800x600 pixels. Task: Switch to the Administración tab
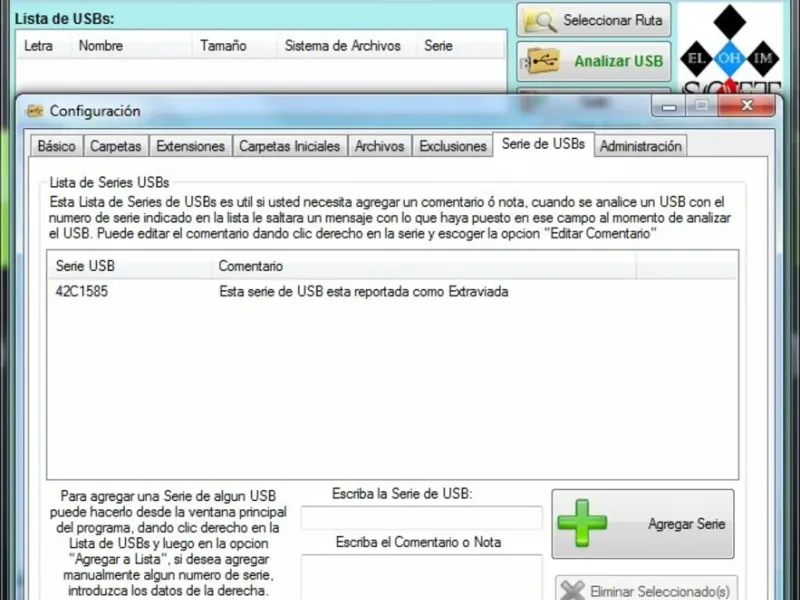point(640,146)
